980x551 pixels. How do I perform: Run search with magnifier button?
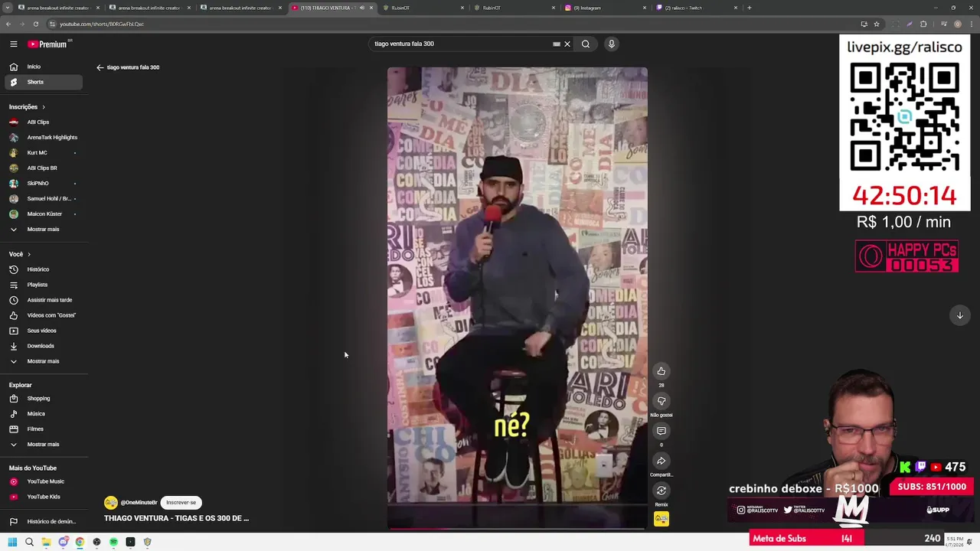(586, 44)
